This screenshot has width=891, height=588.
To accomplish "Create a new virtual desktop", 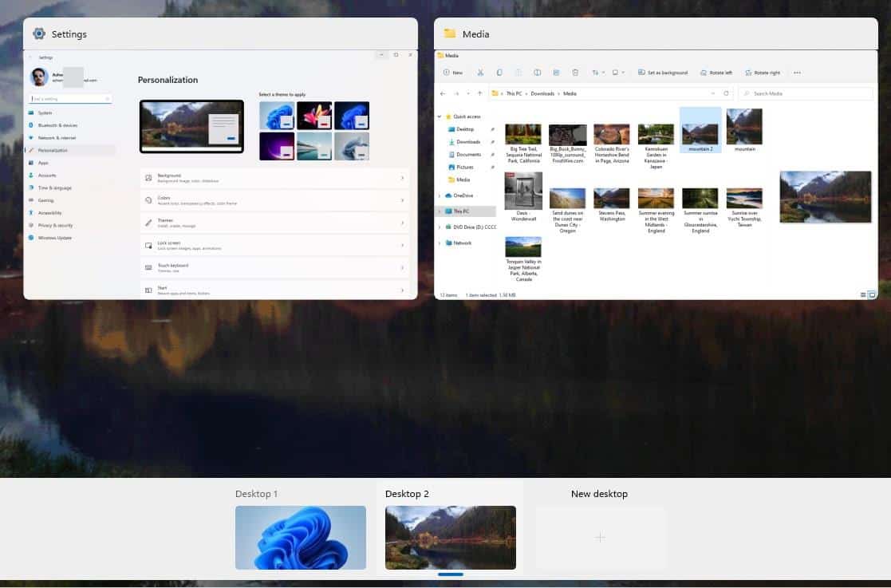I will click(x=599, y=538).
